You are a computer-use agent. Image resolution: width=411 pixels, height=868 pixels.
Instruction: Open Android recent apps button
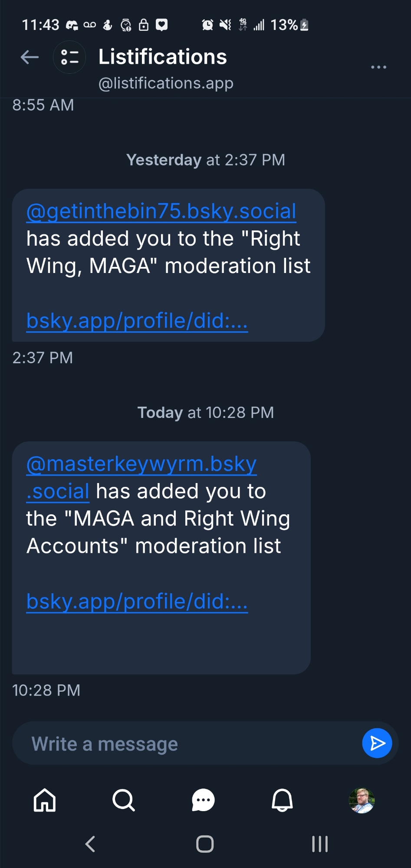pos(320,844)
